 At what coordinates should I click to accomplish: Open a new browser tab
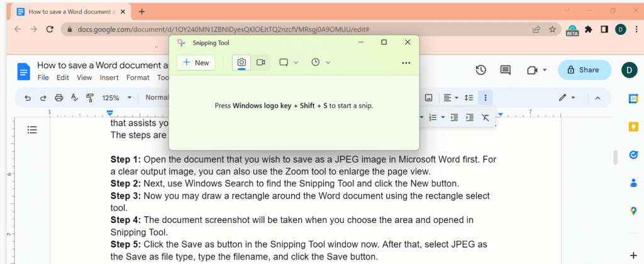[142, 11]
